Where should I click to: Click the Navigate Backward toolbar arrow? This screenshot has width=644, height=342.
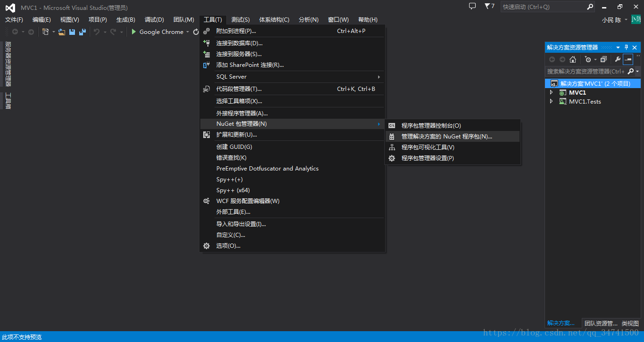pyautogui.click(x=15, y=32)
